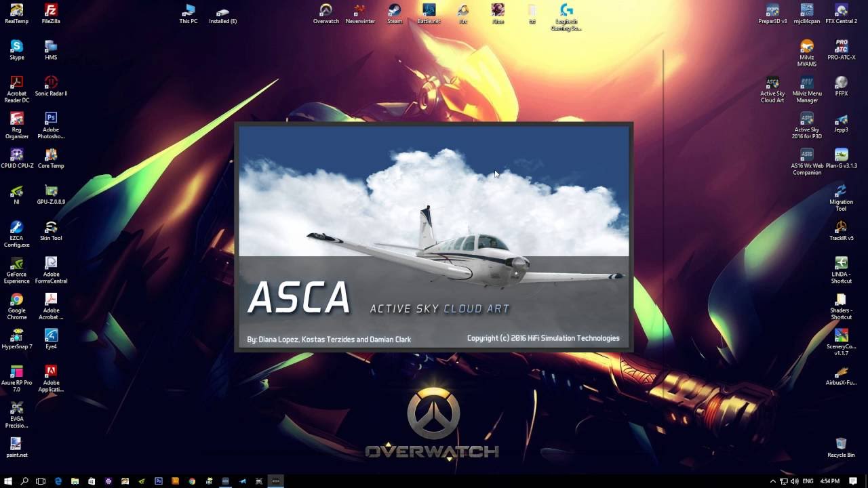
Task: Select the mjc84cpan desktop icon
Action: click(x=807, y=14)
